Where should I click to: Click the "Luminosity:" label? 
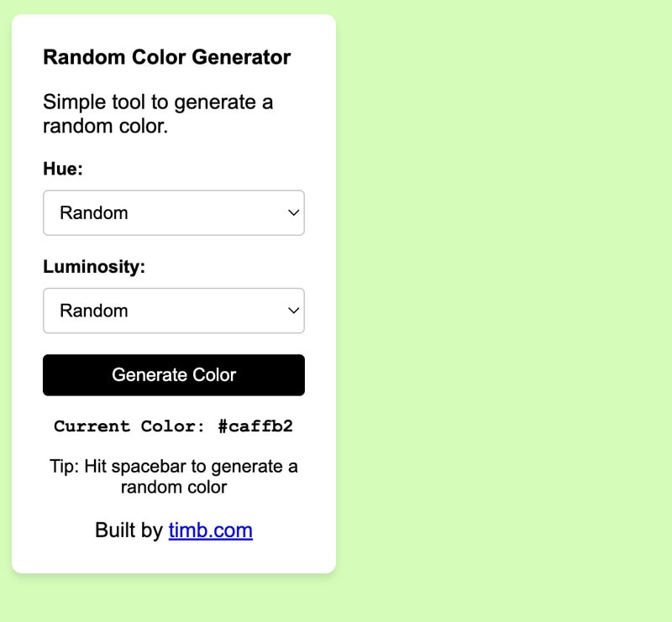(x=94, y=267)
